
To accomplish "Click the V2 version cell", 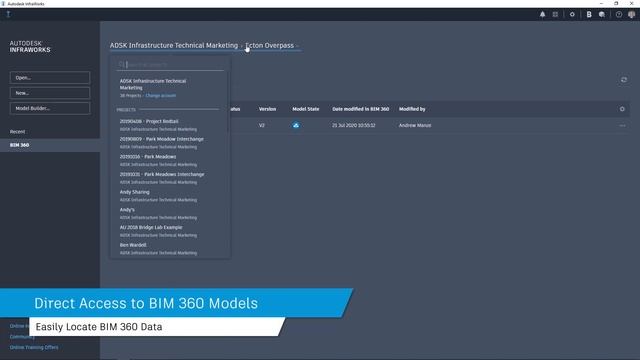I will tap(262, 125).
